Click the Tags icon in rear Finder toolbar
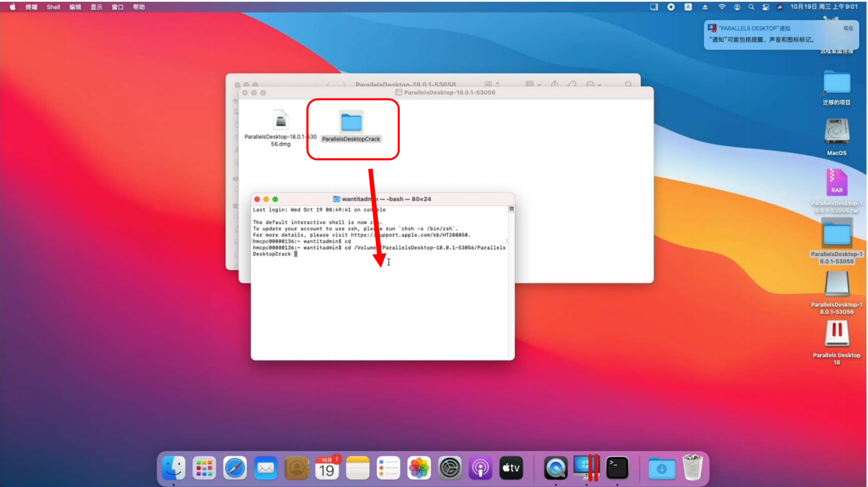Image resolution: width=868 pixels, height=487 pixels. (x=572, y=84)
